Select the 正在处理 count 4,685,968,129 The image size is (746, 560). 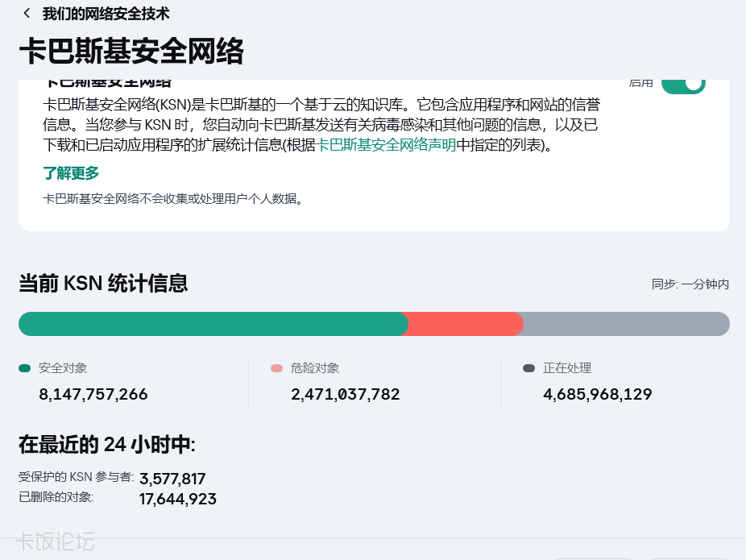[x=598, y=395]
